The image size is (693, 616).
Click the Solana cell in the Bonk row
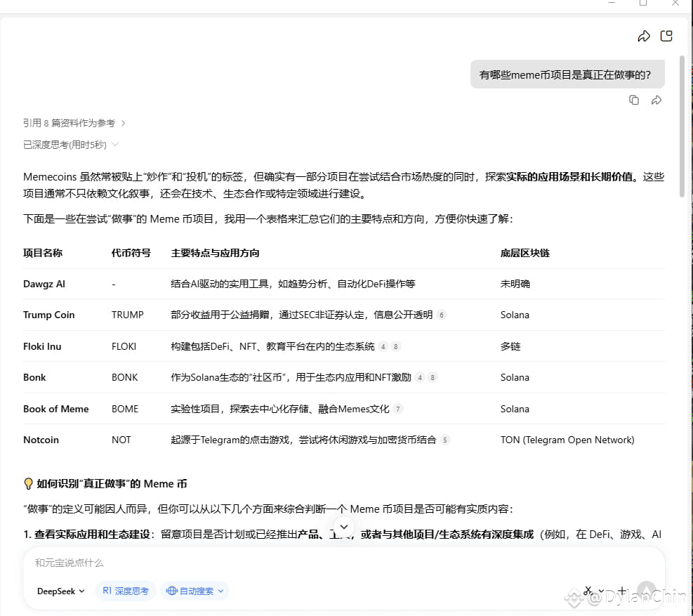(515, 377)
